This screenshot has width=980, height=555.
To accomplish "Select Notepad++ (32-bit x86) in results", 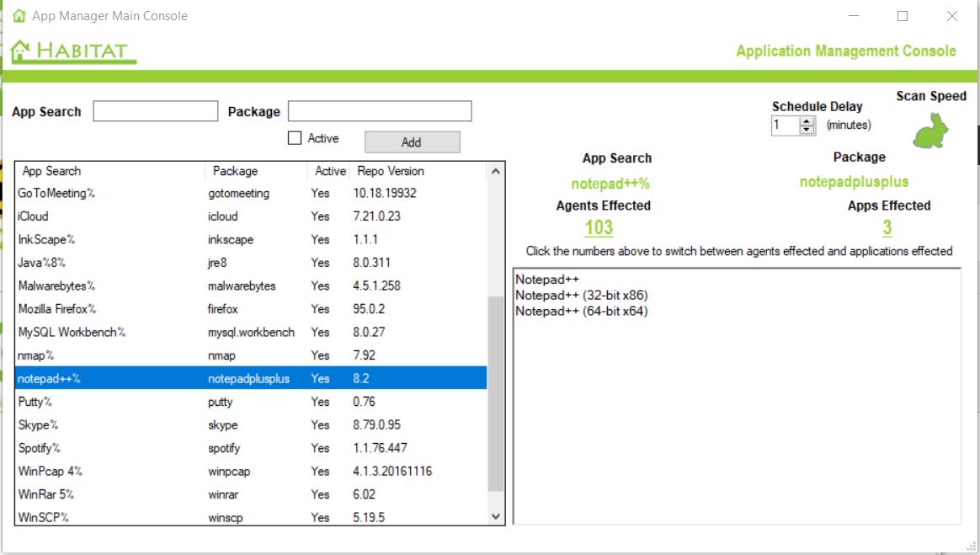I will click(x=581, y=295).
